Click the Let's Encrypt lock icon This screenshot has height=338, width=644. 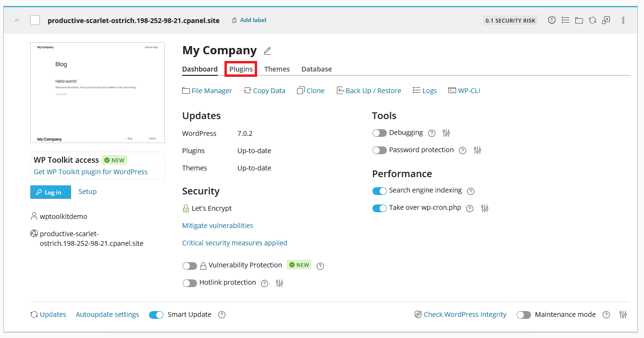(x=186, y=208)
